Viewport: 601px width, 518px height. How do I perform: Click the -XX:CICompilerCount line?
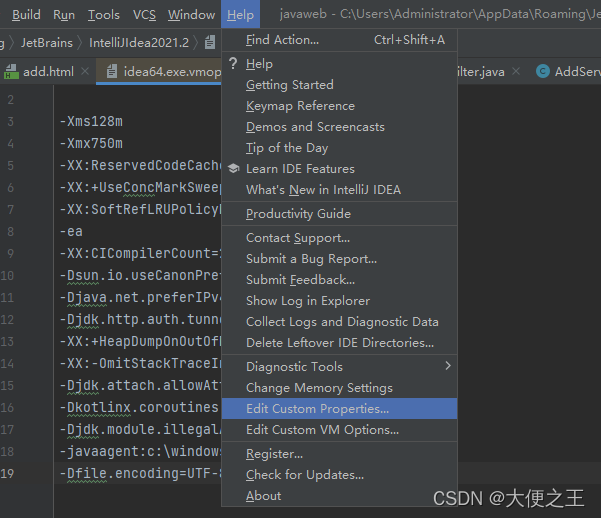pos(140,253)
